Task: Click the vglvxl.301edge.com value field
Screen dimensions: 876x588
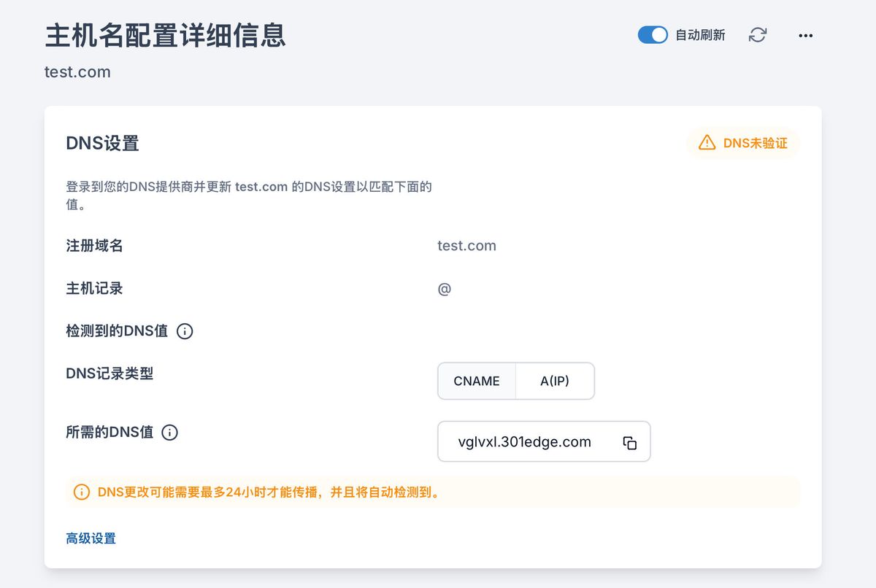Action: [x=544, y=441]
